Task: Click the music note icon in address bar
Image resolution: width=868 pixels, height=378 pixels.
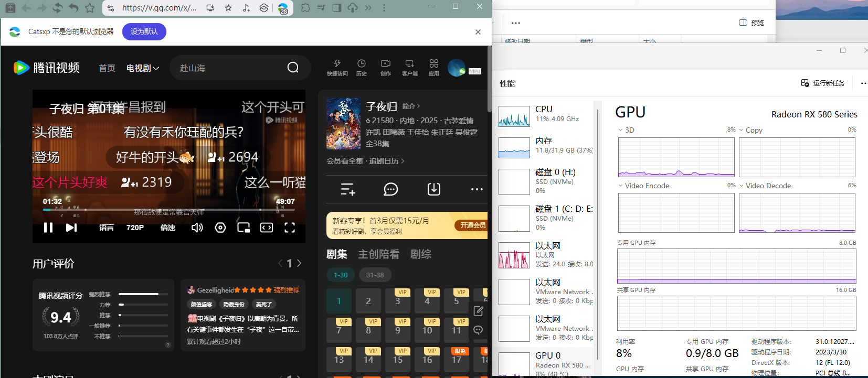Action: [x=246, y=8]
